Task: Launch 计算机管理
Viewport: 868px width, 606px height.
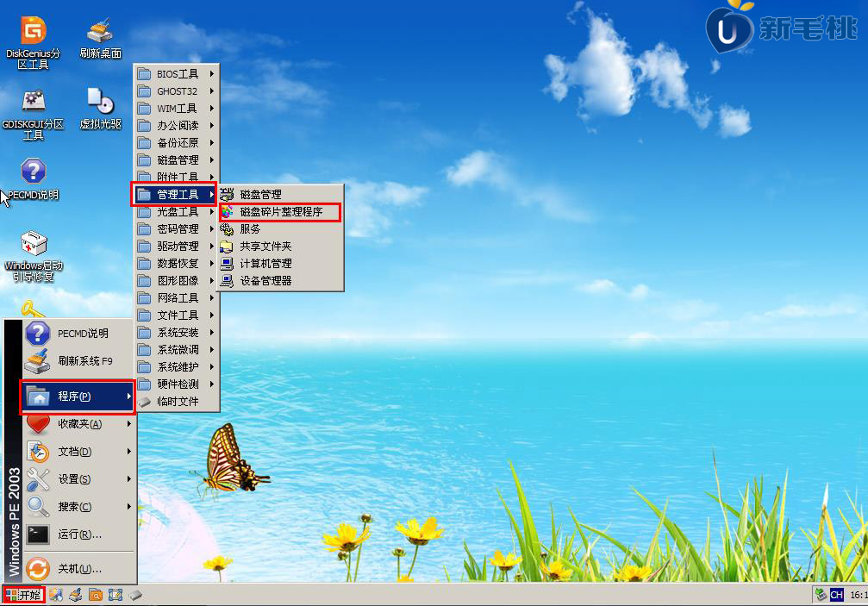Action: pyautogui.click(x=281, y=263)
